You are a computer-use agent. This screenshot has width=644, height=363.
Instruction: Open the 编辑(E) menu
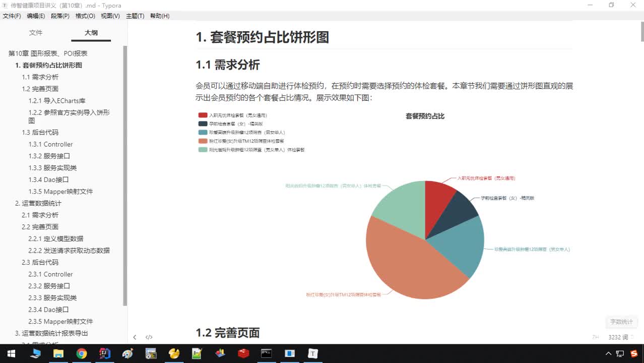36,16
